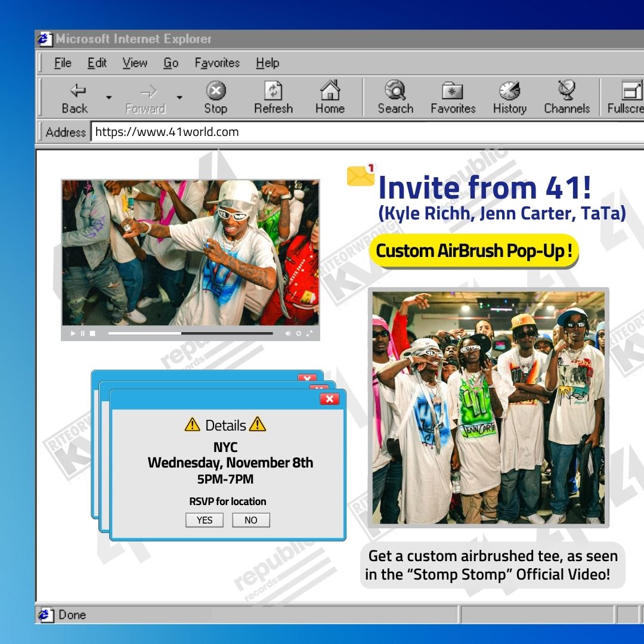The image size is (644, 644).
Task: Click the "(Kyle Richh, Jenn Carter, TaTa)" line
Action: point(502,213)
